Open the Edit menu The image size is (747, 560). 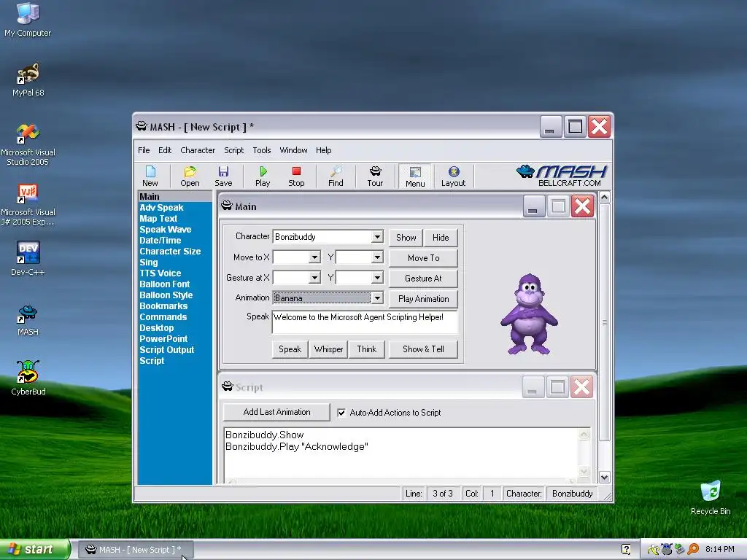(x=165, y=150)
